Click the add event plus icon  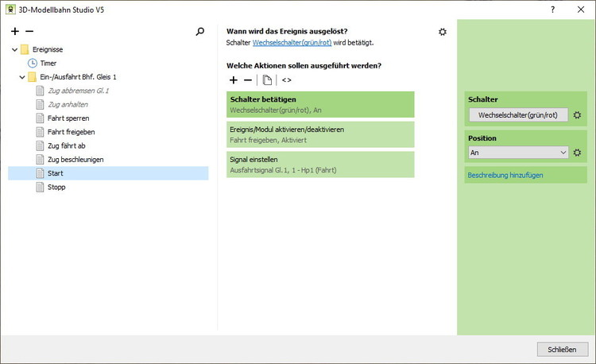click(x=15, y=31)
